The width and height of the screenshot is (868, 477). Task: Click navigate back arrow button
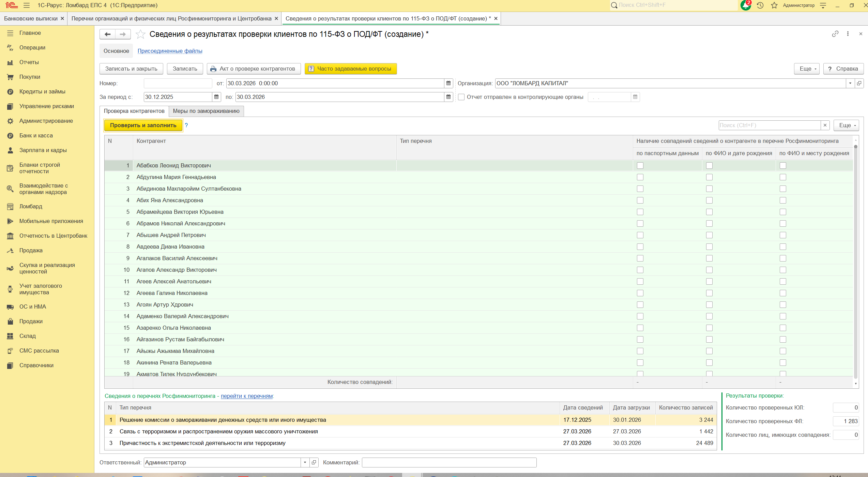[x=107, y=34]
